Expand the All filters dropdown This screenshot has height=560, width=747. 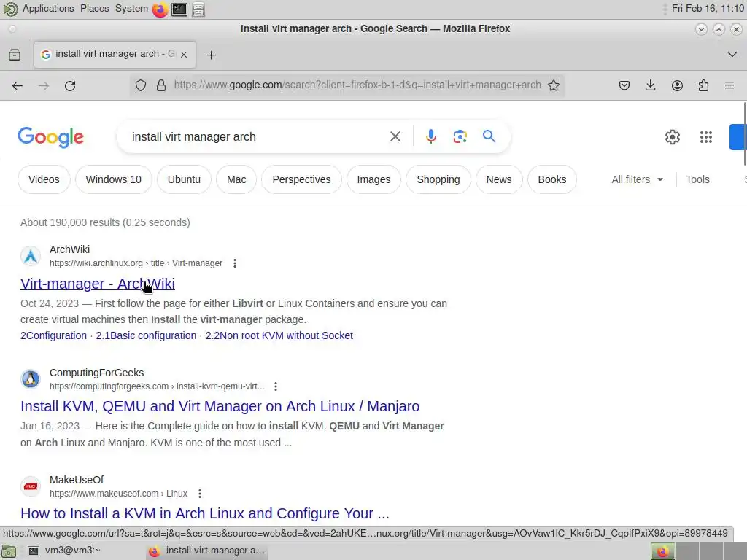[637, 179]
